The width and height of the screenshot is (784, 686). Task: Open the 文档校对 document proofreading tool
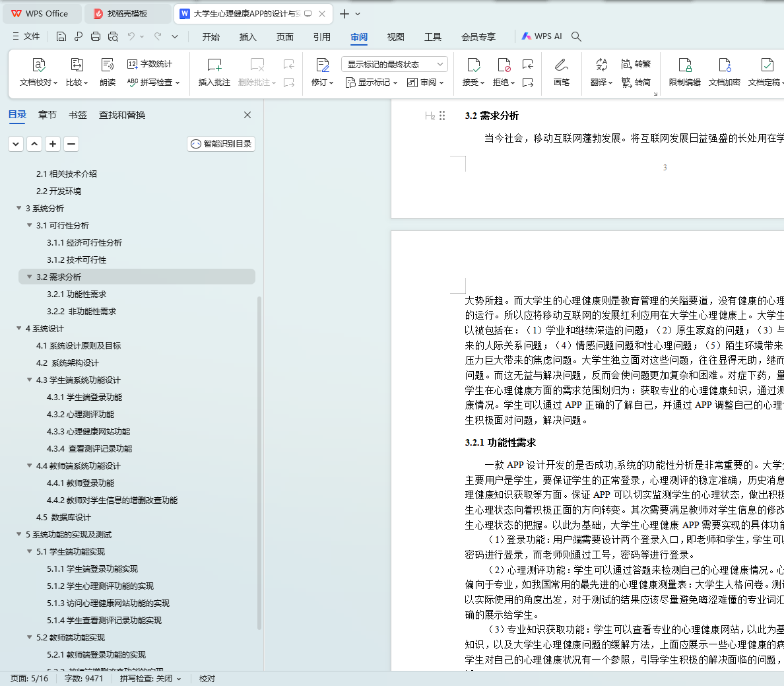[38, 72]
